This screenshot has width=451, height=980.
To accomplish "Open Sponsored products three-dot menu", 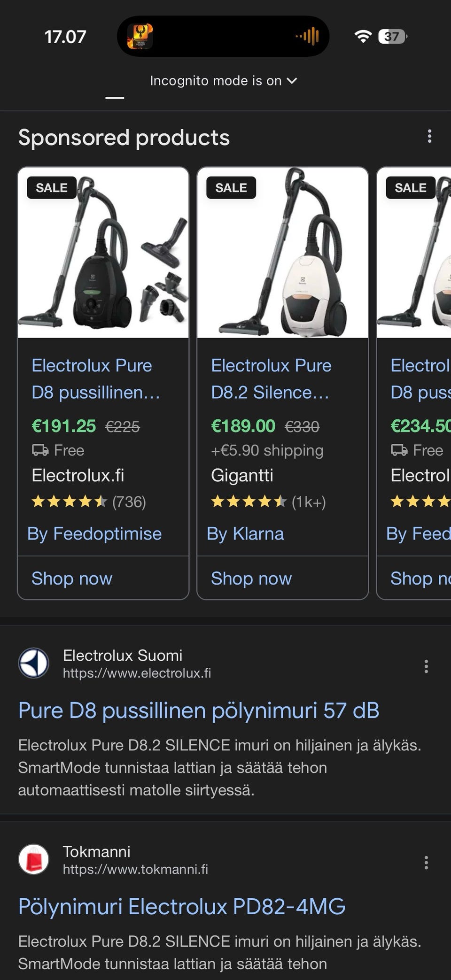I will pos(429,137).
